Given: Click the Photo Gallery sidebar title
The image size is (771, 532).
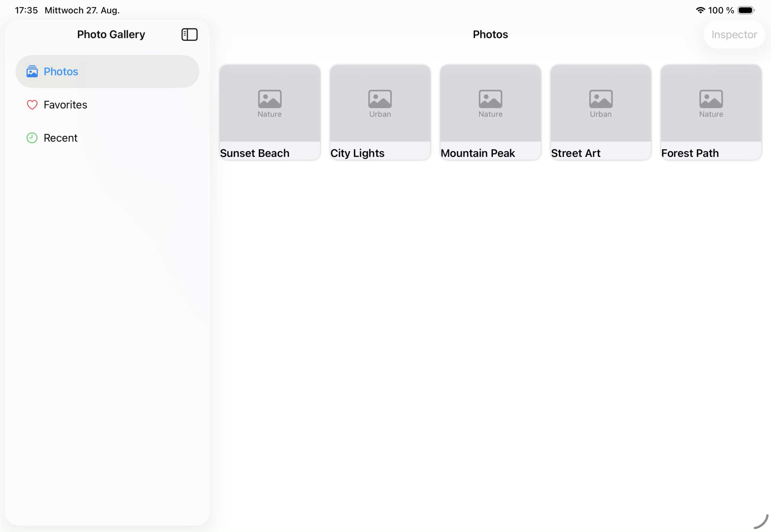Looking at the screenshot, I should 111,34.
